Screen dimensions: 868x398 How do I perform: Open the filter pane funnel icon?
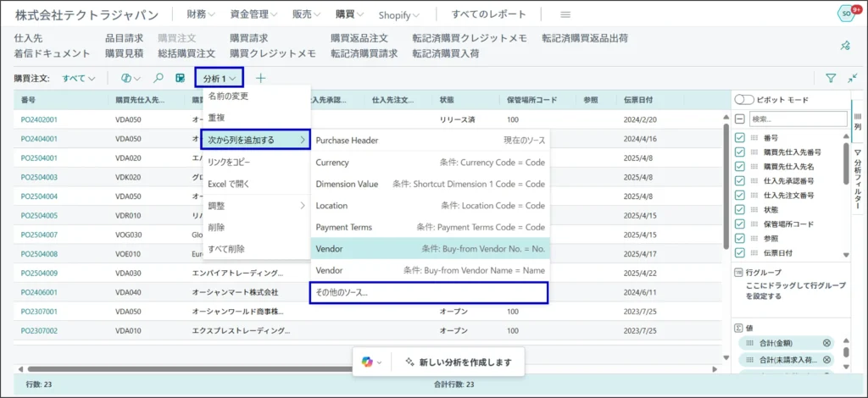pyautogui.click(x=831, y=78)
